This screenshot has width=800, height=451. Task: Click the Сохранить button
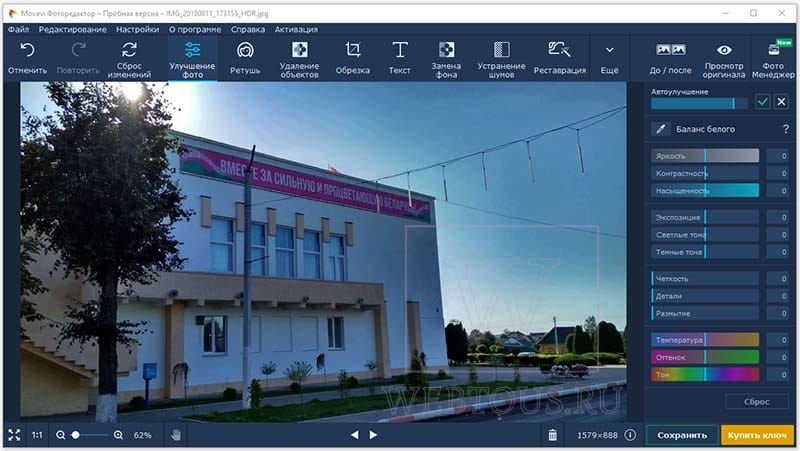pyautogui.click(x=682, y=435)
